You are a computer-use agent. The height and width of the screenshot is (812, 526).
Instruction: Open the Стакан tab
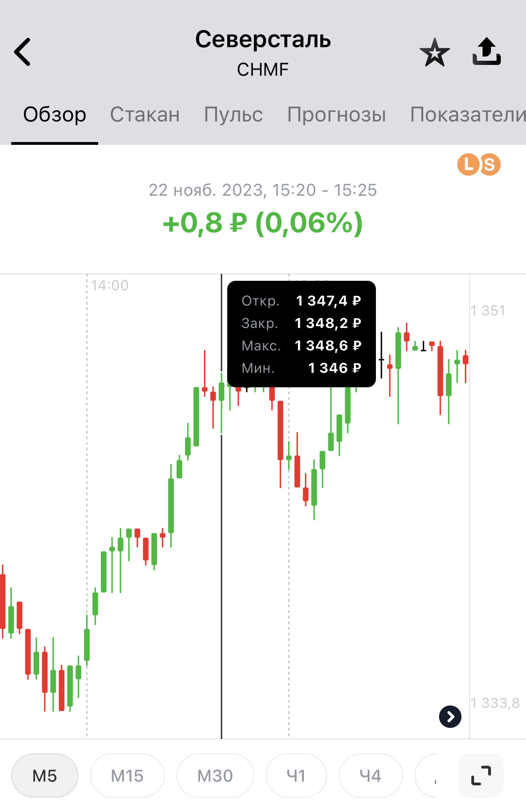(145, 114)
